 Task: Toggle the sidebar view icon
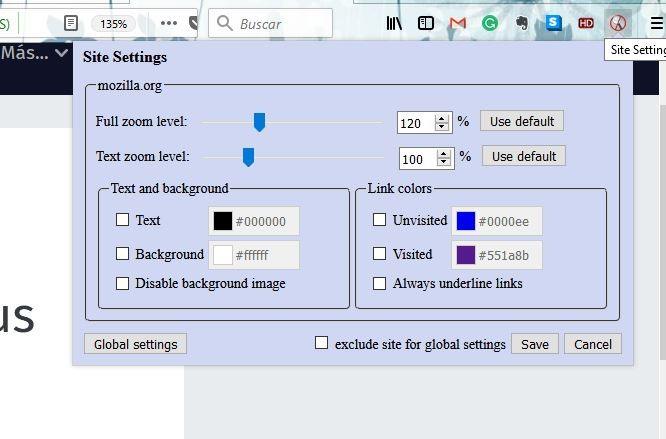(426, 23)
